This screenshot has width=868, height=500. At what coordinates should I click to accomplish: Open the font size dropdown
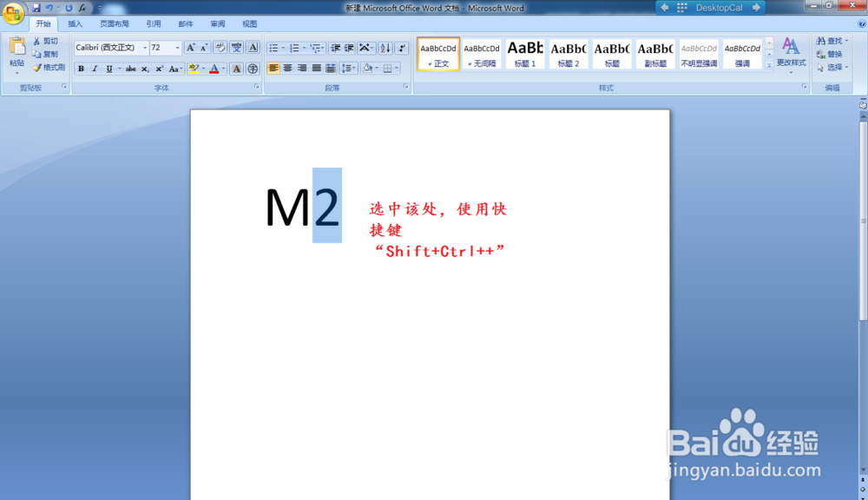(177, 47)
